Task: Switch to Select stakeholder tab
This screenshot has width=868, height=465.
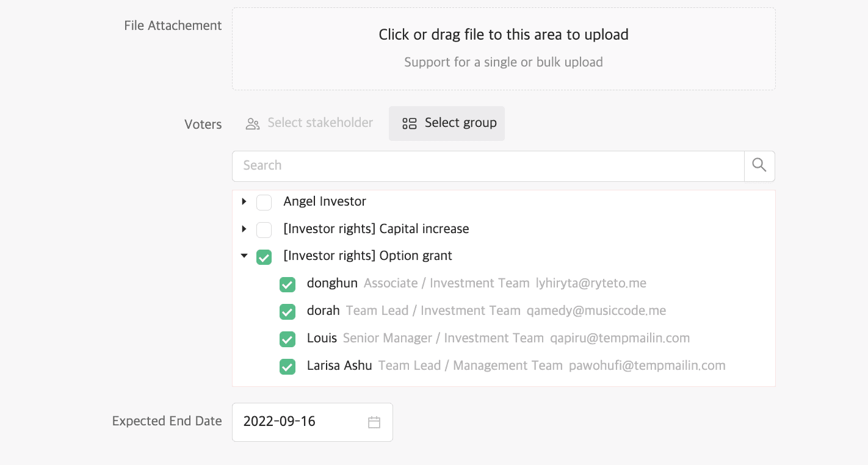Action: 310,123
